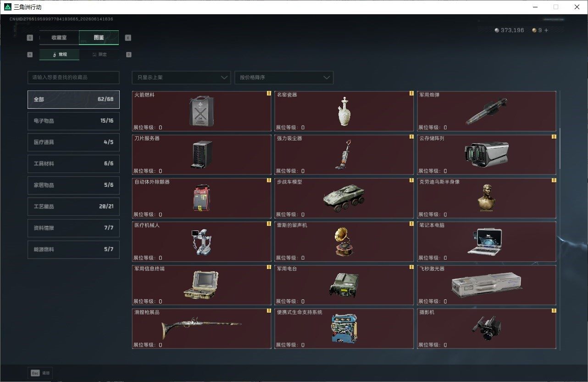Select the 笔记本电脑 laptop item
This screenshot has width=588, height=382.
[487, 242]
